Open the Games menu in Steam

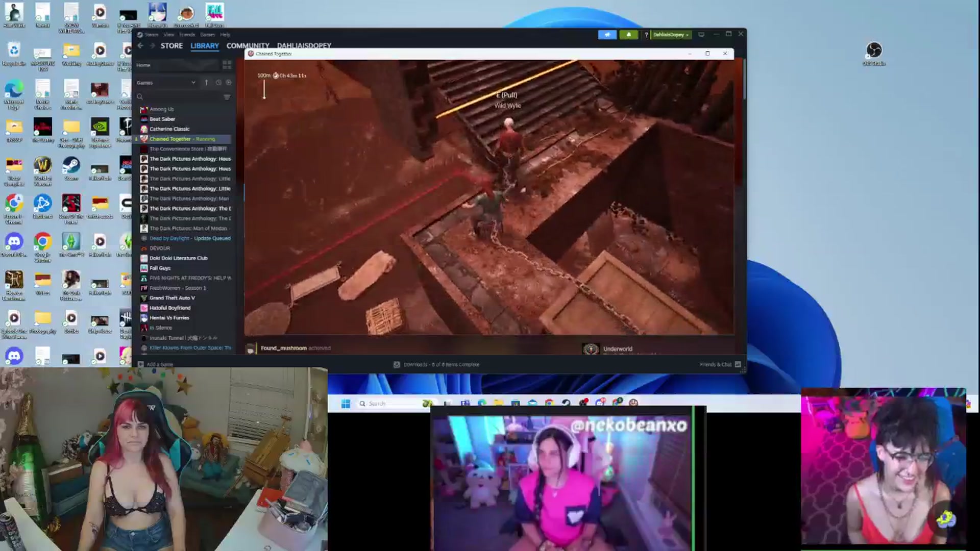[207, 35]
